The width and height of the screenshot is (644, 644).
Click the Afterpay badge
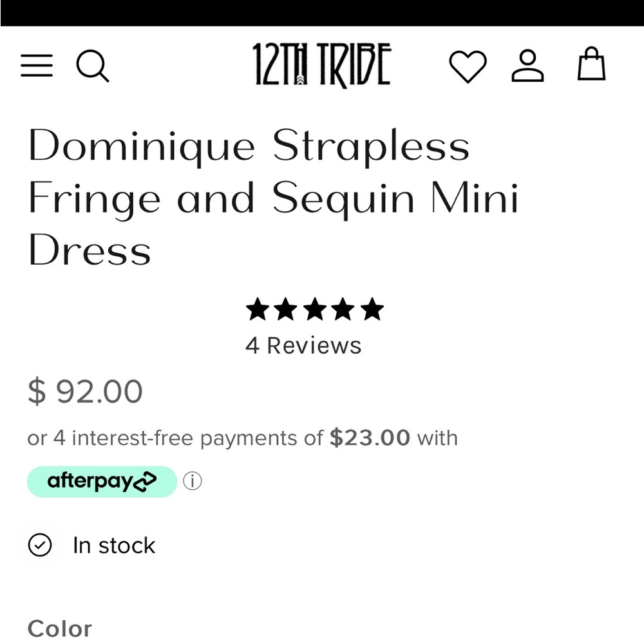coord(102,482)
